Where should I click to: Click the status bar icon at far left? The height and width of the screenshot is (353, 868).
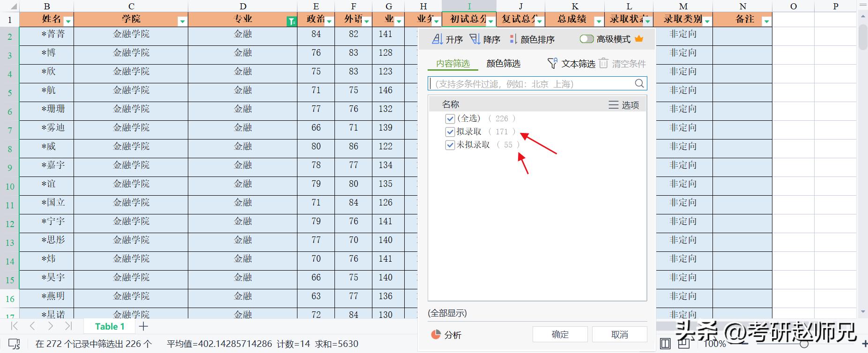pyautogui.click(x=15, y=344)
